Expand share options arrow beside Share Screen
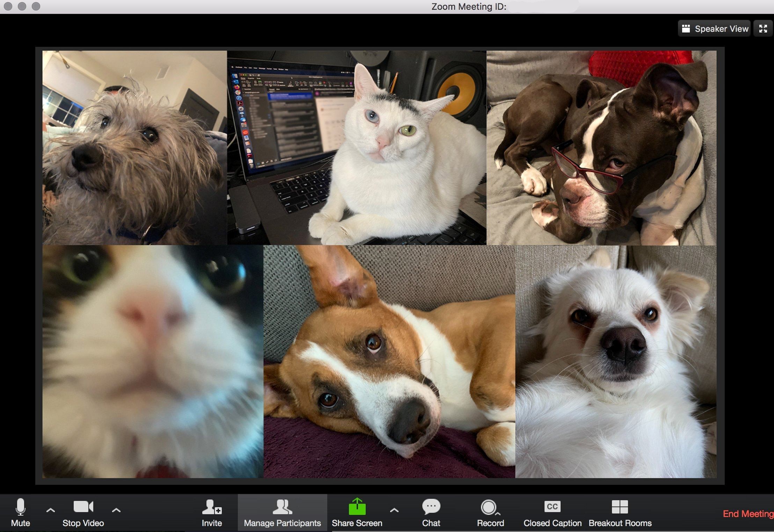The height and width of the screenshot is (532, 774). point(394,510)
